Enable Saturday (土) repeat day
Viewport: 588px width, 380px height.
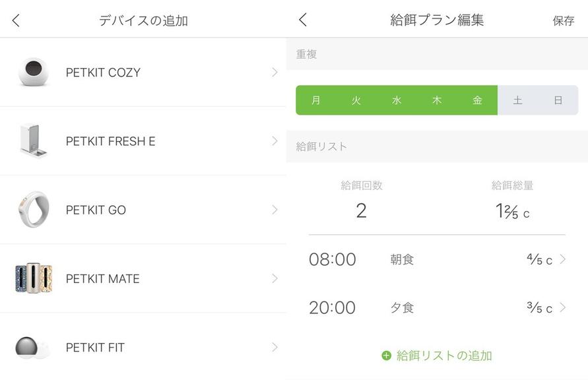[x=517, y=100]
